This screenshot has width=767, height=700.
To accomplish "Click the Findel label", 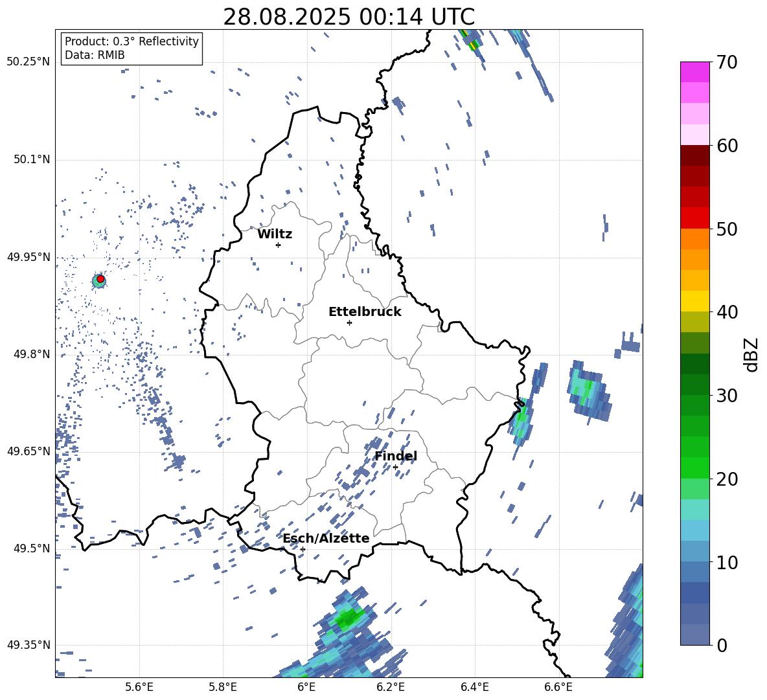I will pos(396,456).
